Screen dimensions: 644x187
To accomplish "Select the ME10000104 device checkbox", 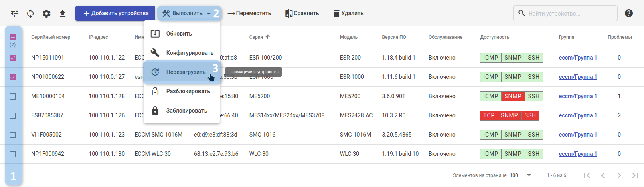I will (13, 97).
